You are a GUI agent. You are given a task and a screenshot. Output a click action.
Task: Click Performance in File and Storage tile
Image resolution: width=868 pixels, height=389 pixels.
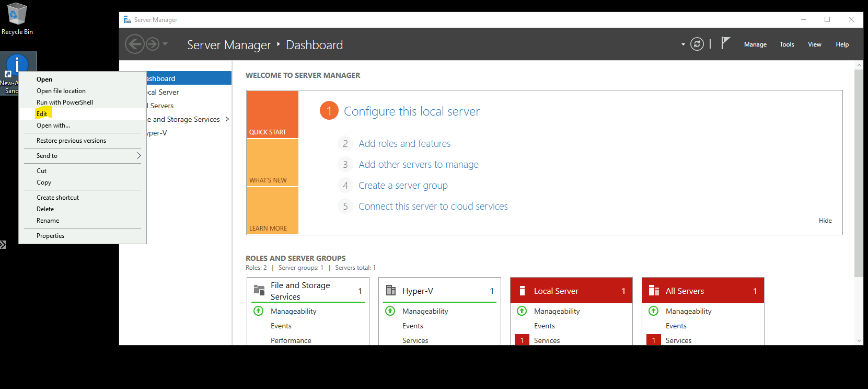[x=291, y=340]
